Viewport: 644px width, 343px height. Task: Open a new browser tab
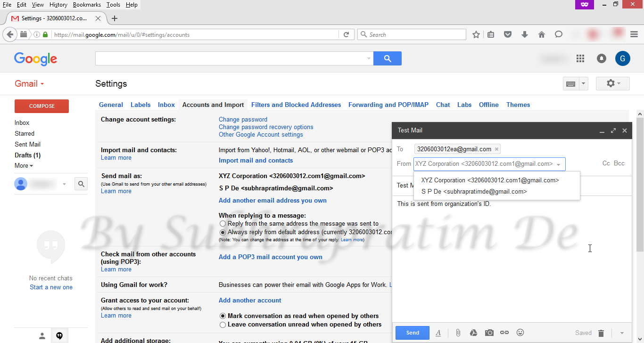(x=115, y=18)
